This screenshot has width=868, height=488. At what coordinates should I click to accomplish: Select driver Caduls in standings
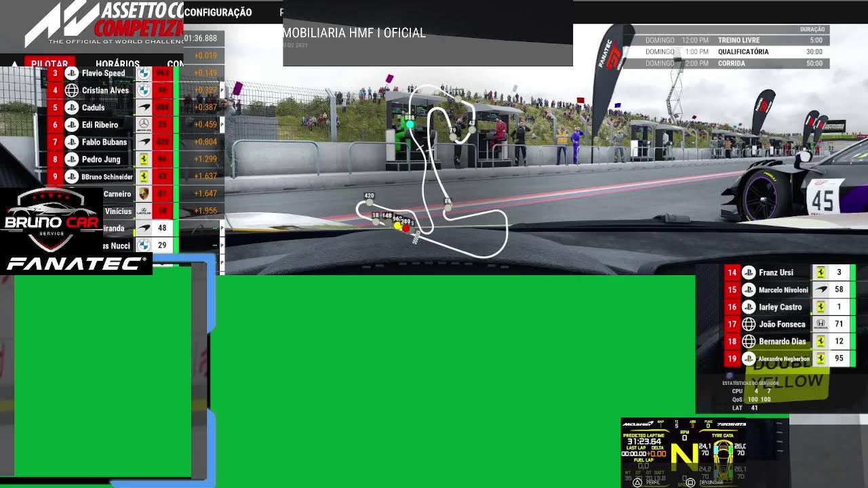click(93, 108)
